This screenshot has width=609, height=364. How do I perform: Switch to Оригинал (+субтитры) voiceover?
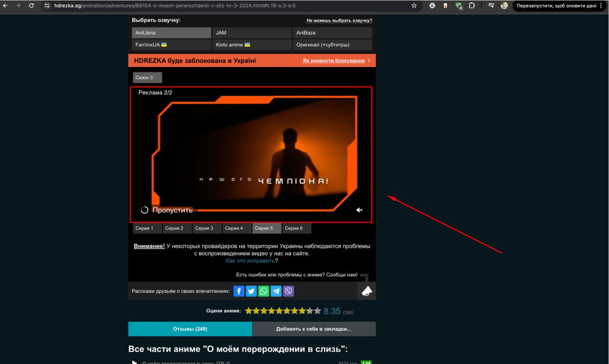coord(332,45)
